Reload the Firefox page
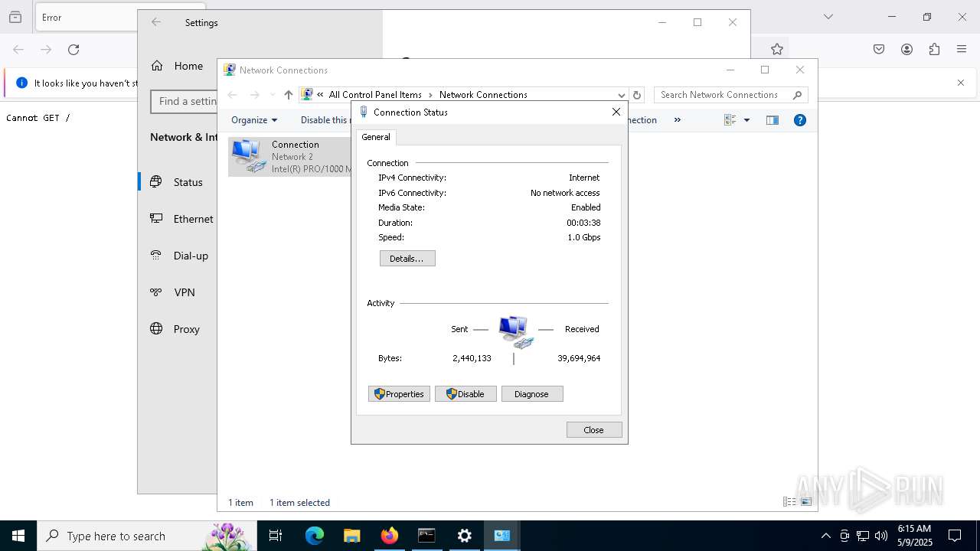980x551 pixels. [73, 50]
